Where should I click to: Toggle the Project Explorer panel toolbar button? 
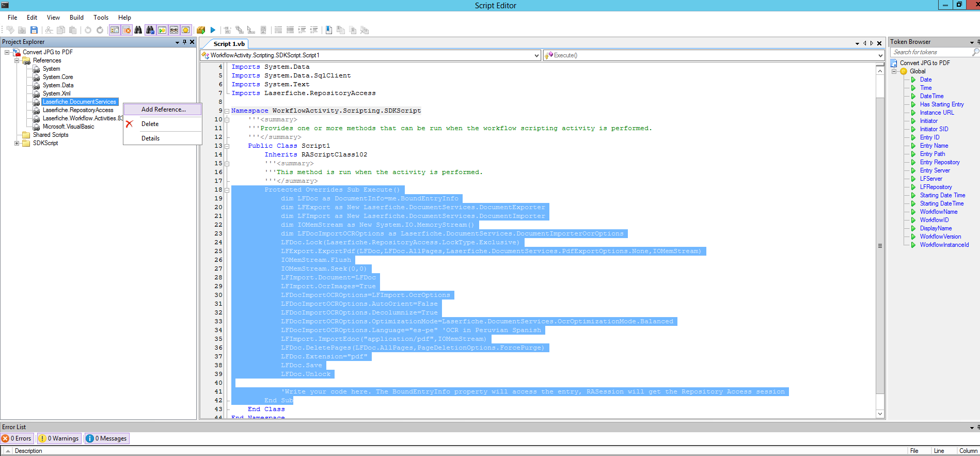click(x=115, y=30)
